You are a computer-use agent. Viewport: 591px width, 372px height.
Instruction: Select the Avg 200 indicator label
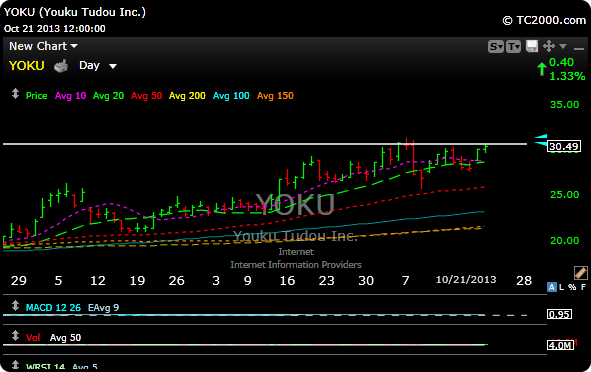tap(187, 96)
